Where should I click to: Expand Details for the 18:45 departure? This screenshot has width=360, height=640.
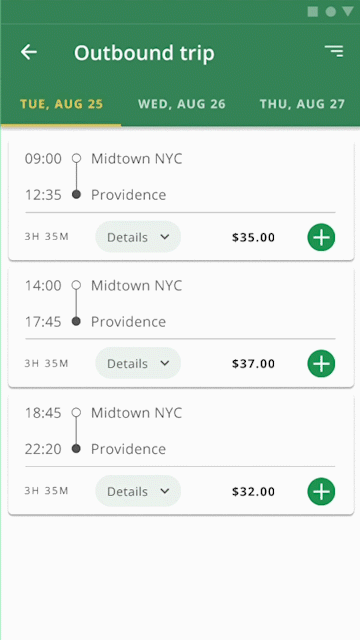pos(138,491)
